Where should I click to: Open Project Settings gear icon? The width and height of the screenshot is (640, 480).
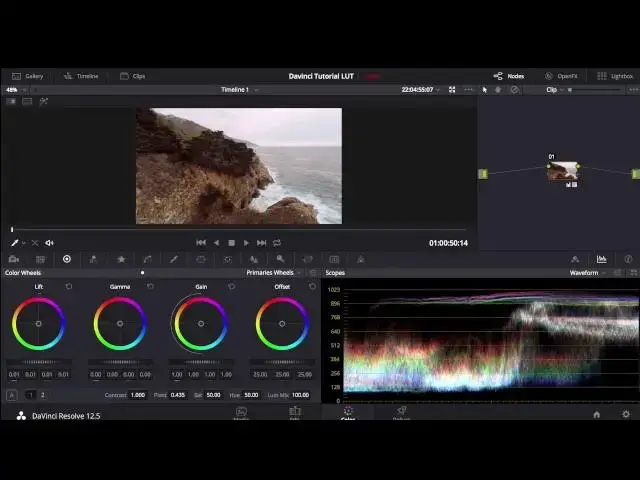click(626, 414)
